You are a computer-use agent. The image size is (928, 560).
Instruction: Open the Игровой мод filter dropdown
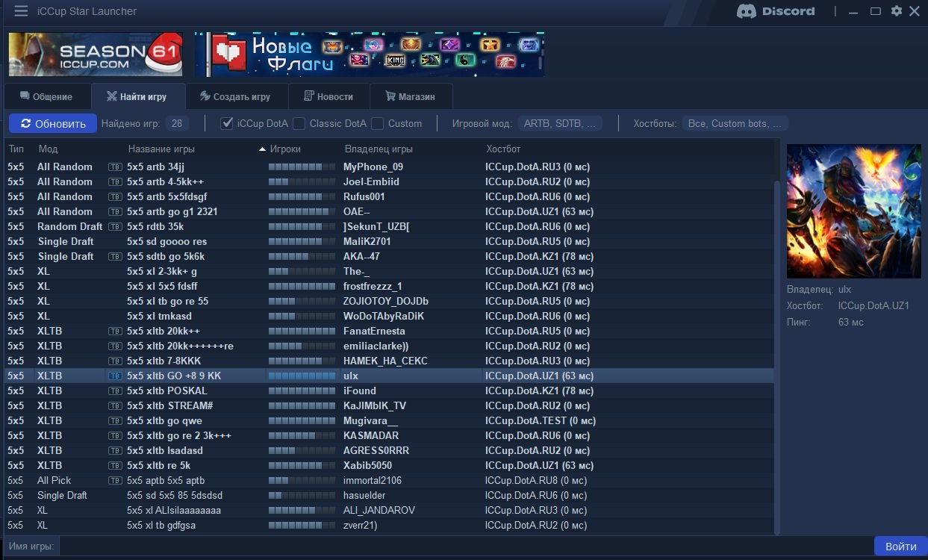pos(560,123)
